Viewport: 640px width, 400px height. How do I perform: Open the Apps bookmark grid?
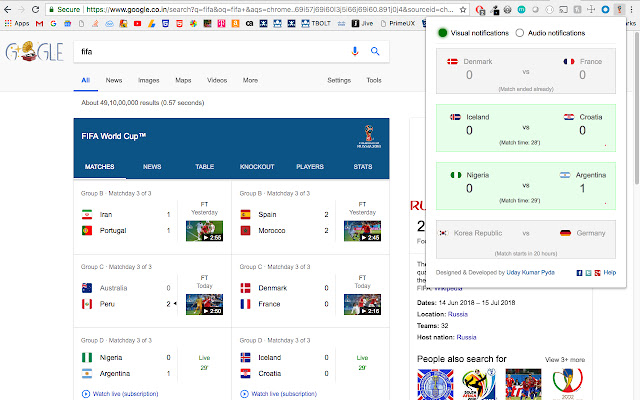pos(17,23)
